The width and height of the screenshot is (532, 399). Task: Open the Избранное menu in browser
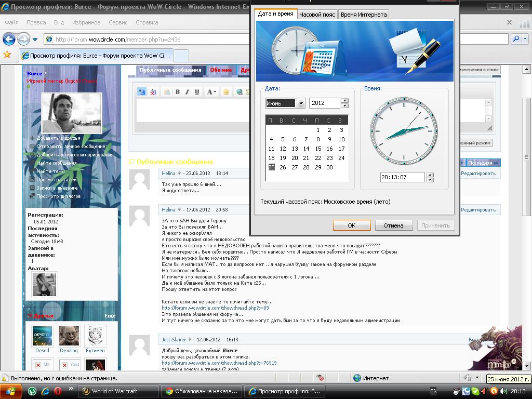tap(86, 23)
